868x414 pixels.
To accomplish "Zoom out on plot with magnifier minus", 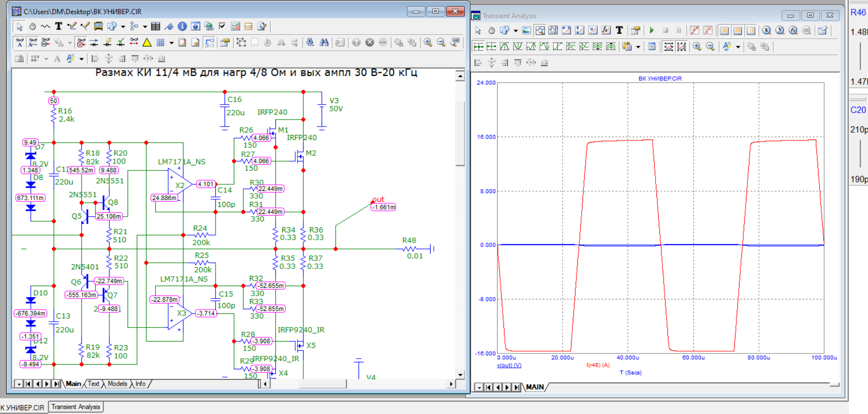I will (x=710, y=47).
